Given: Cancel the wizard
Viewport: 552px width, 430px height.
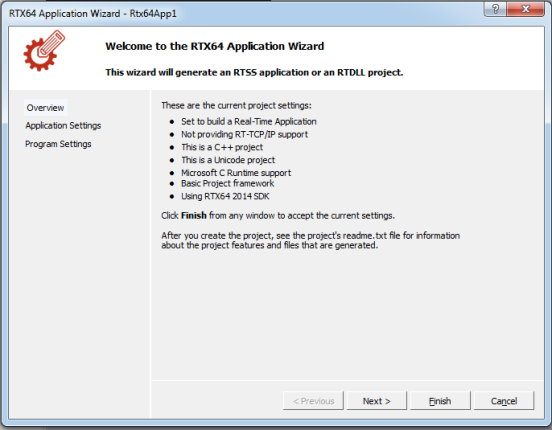Looking at the screenshot, I should click(504, 401).
